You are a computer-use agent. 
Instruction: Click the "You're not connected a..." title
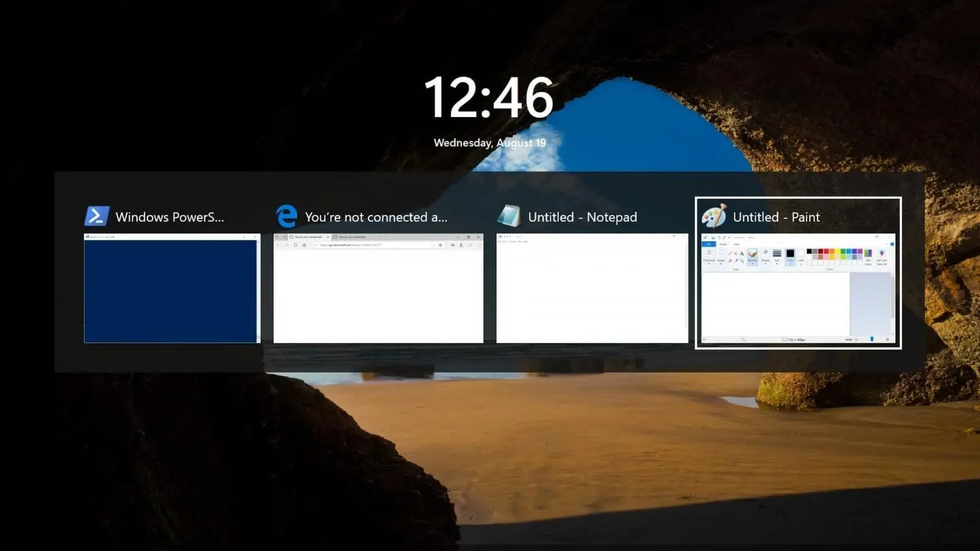(x=376, y=217)
